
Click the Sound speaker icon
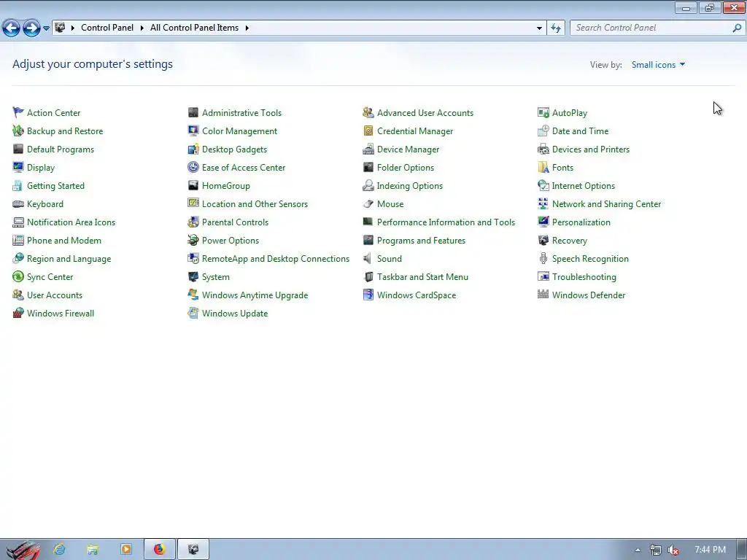point(368,258)
